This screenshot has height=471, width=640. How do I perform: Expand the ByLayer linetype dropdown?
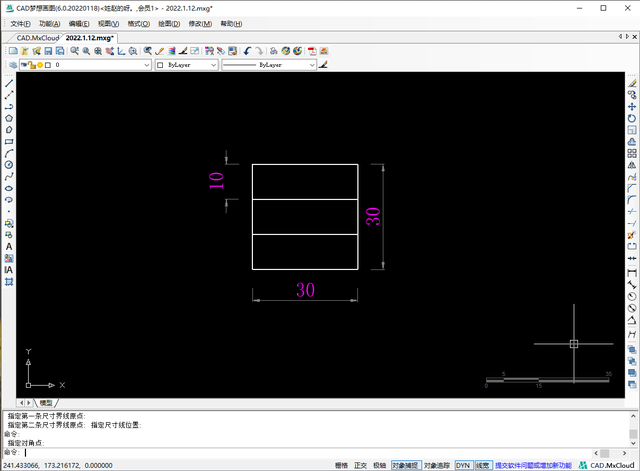(312, 65)
